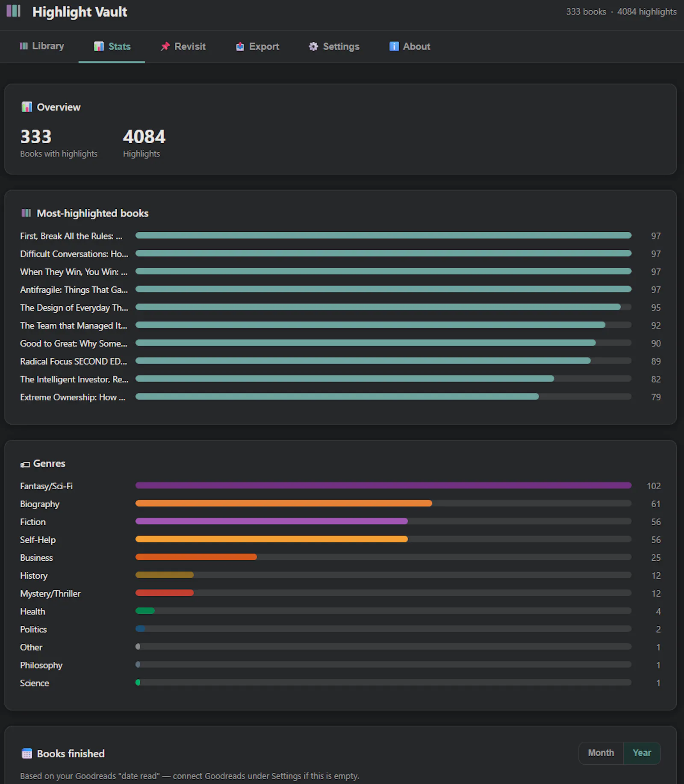The height and width of the screenshot is (784, 684).
Task: Click the Biography genre bar
Action: [x=284, y=503]
